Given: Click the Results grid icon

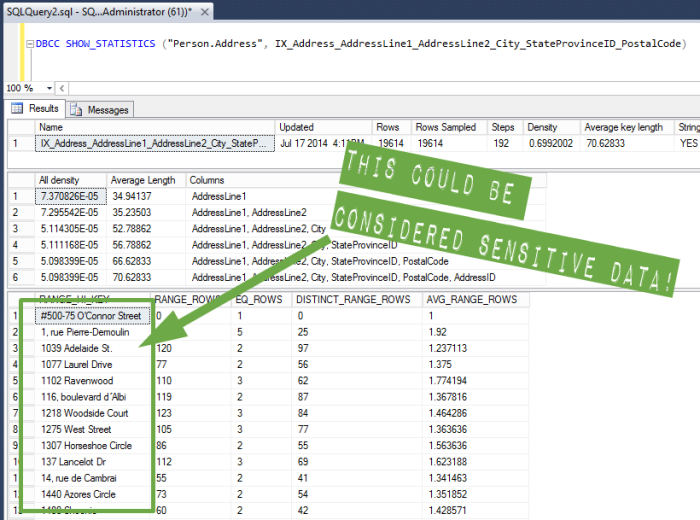Looking at the screenshot, I should [17, 108].
